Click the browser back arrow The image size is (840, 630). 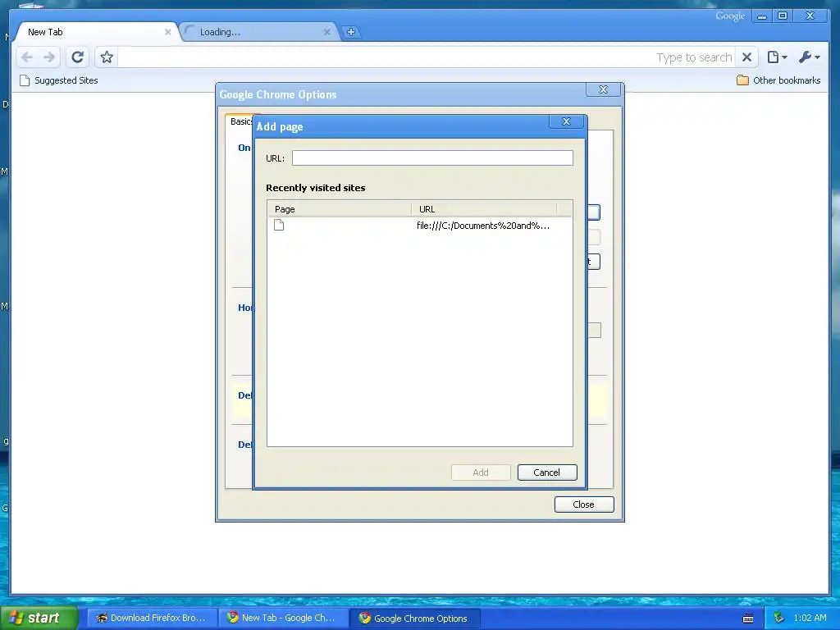(x=27, y=57)
